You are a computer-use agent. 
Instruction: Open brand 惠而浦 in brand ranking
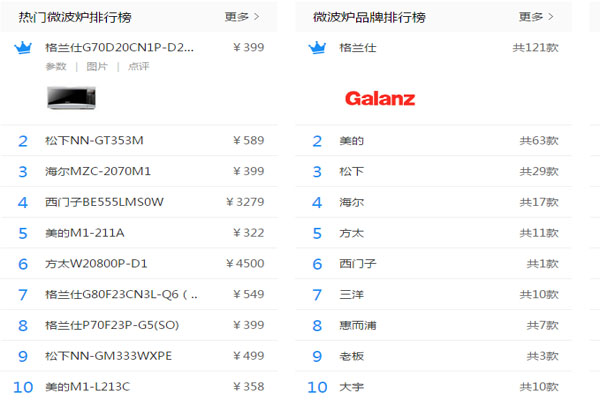click(x=358, y=325)
